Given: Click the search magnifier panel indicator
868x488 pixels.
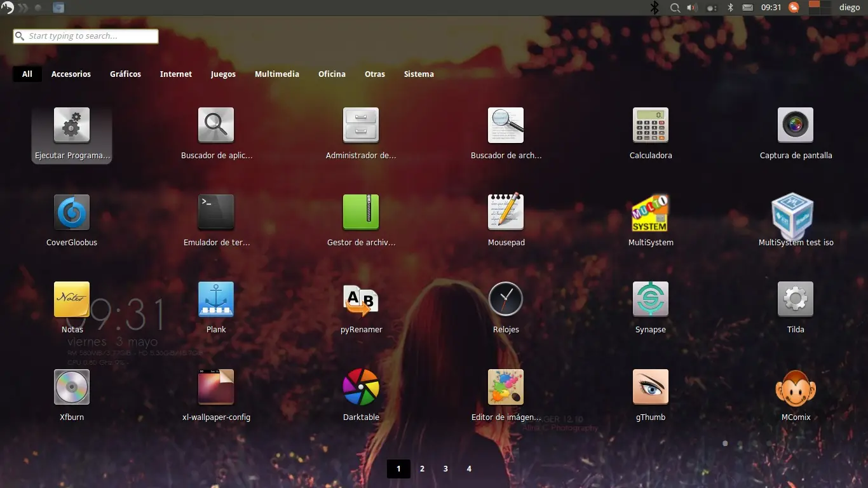Looking at the screenshot, I should tap(675, 8).
